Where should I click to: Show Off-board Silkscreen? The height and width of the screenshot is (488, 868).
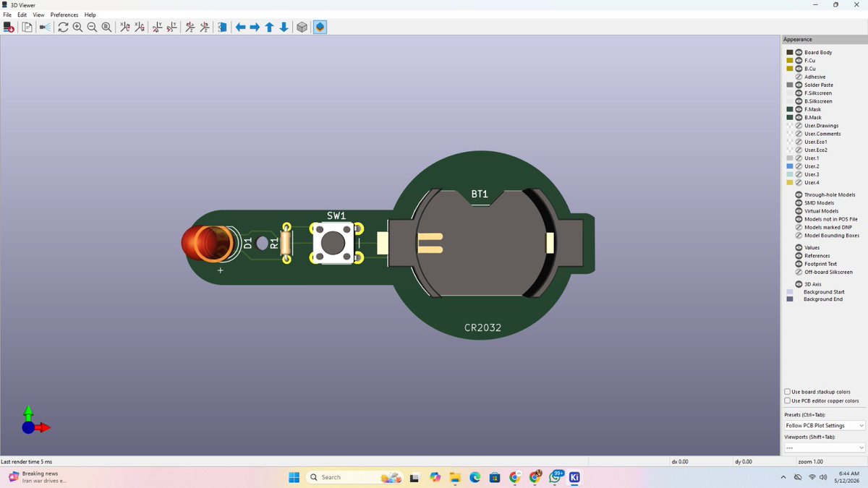[799, 272]
